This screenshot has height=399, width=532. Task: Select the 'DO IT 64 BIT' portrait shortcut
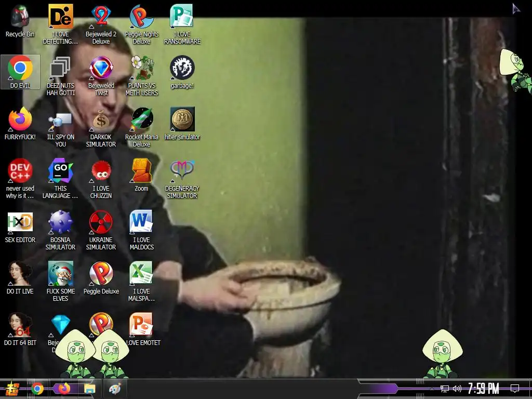tap(20, 329)
